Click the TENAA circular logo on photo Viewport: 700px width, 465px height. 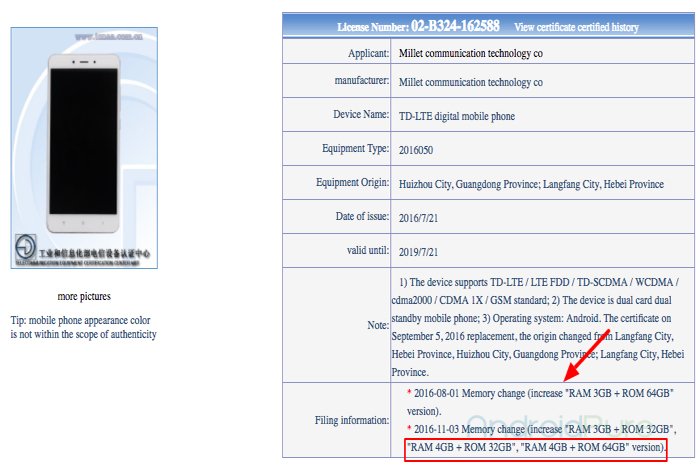25,246
